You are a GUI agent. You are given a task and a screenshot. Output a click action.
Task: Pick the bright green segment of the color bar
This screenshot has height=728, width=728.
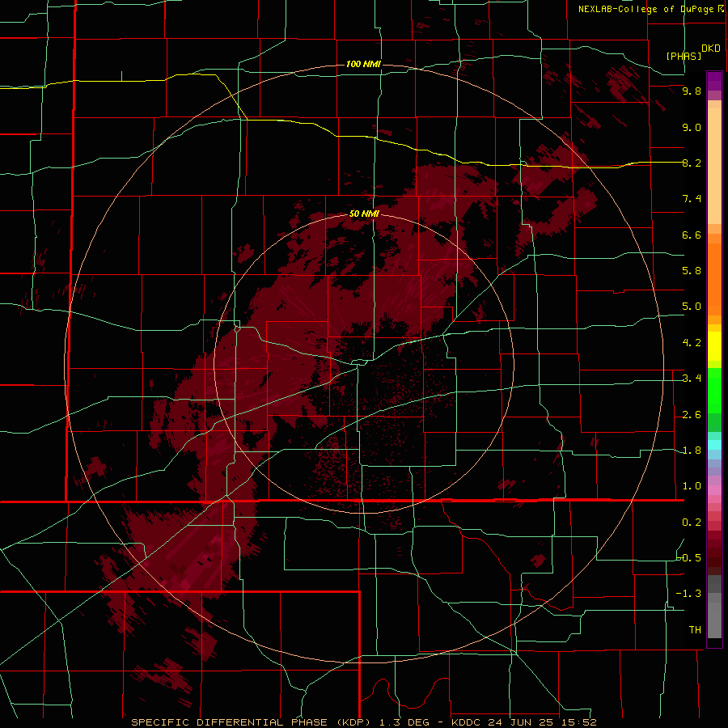click(714, 391)
